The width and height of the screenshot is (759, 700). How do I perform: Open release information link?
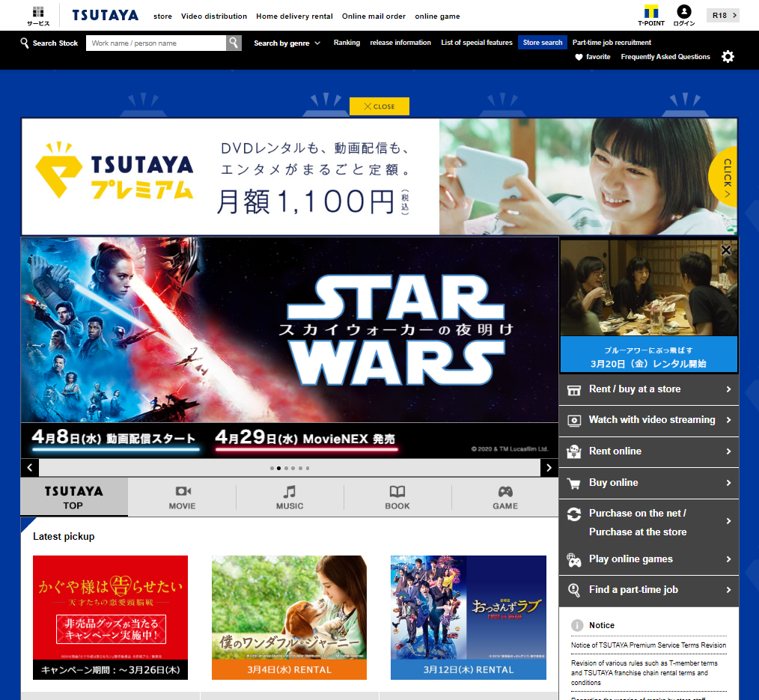click(400, 43)
